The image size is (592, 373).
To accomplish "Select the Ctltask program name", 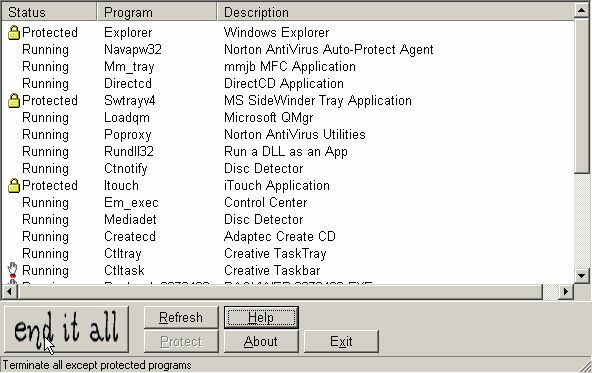I will (124, 270).
